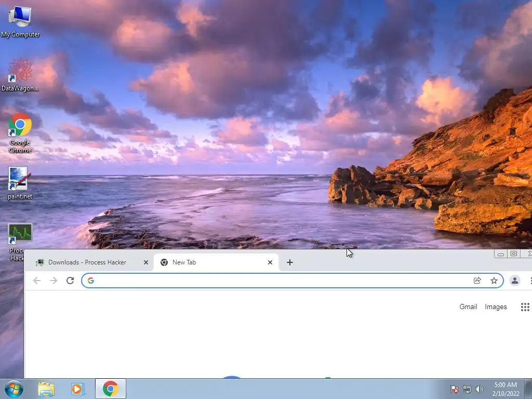The width and height of the screenshot is (532, 399).
Task: Open Action Center flag in tray
Action: click(455, 389)
